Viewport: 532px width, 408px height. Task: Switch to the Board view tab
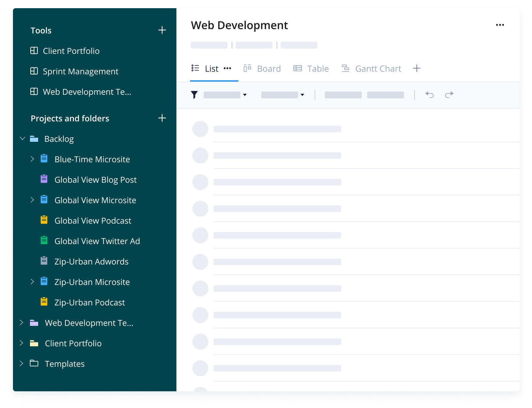click(269, 68)
